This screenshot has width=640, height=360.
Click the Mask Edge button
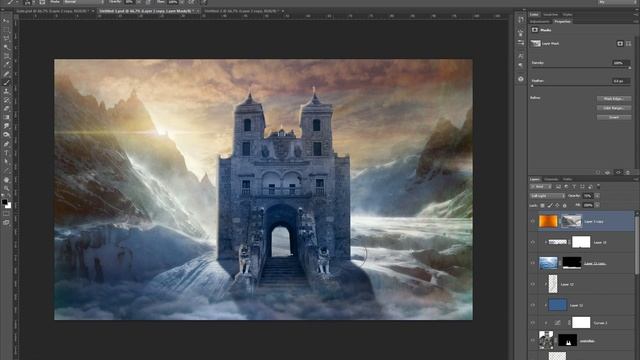click(x=614, y=99)
